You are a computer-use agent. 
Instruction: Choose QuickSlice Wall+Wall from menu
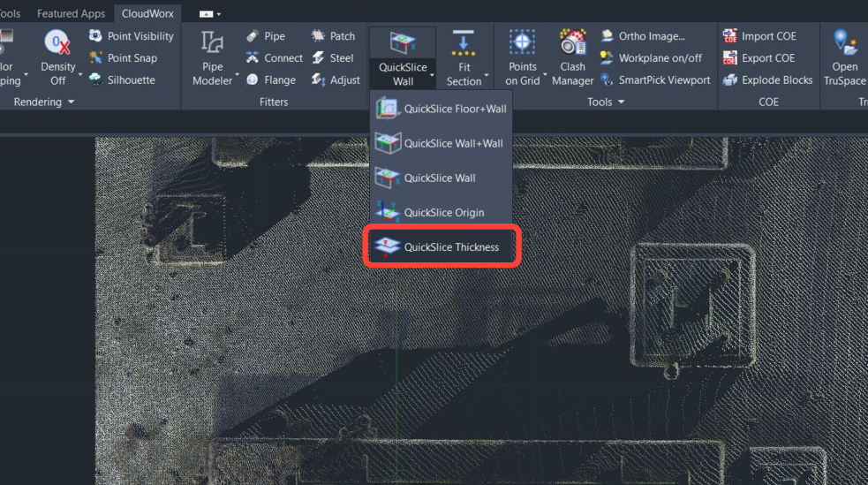[442, 143]
